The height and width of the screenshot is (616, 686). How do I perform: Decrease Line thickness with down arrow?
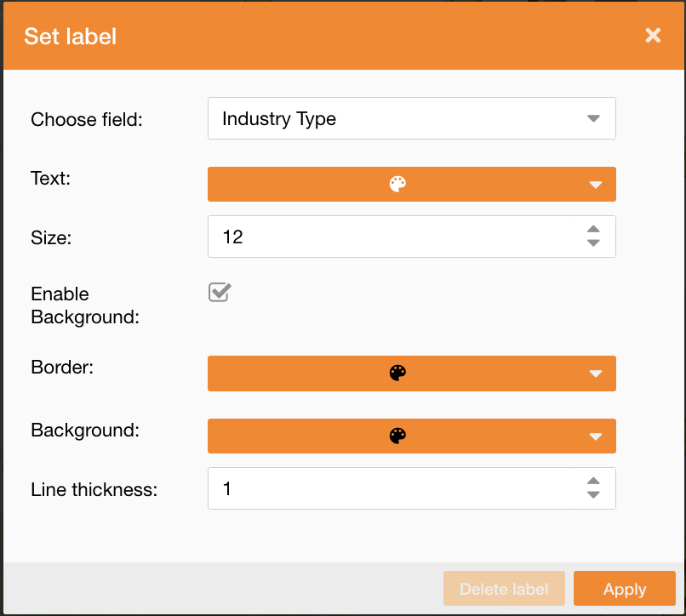[593, 495]
